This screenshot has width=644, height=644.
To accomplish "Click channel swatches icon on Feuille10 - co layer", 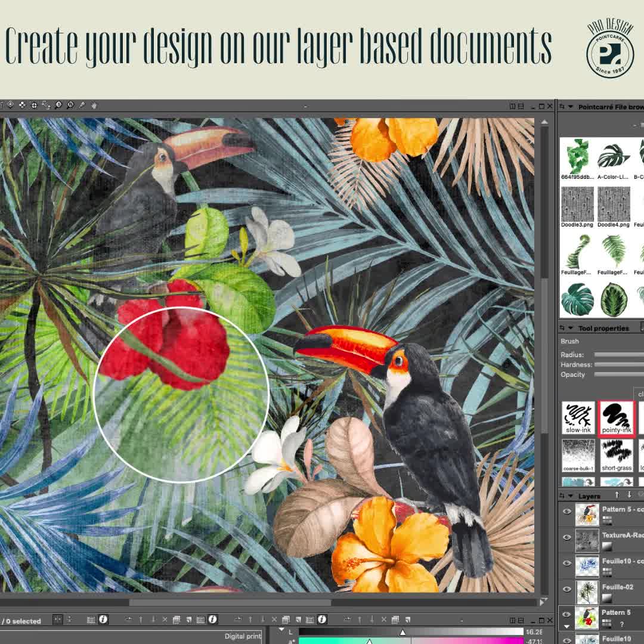I will click(607, 572).
